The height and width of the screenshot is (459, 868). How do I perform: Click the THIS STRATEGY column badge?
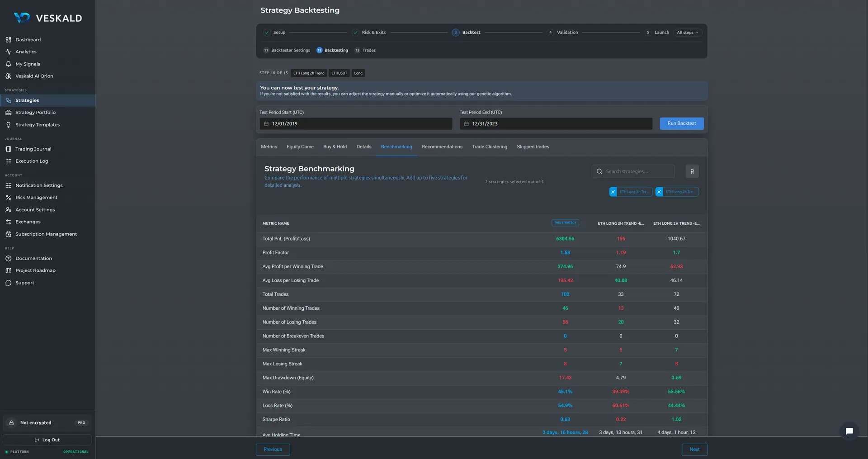pos(565,223)
